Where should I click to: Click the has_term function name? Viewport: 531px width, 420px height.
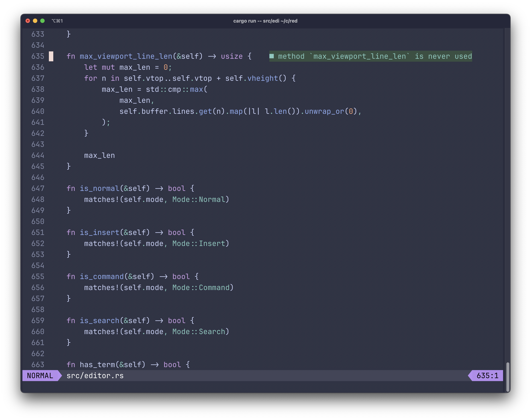click(97, 364)
